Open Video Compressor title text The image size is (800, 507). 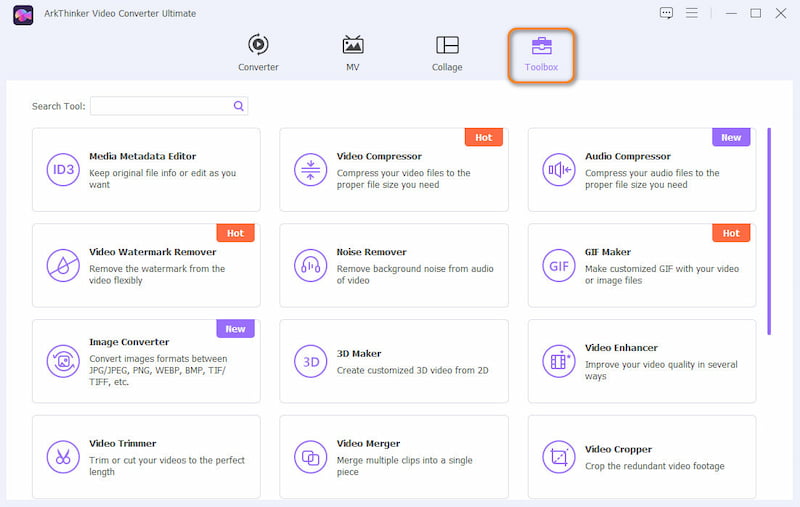click(379, 156)
